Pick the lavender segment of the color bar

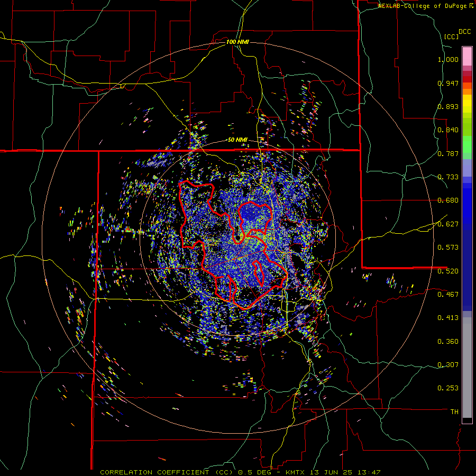click(x=467, y=168)
